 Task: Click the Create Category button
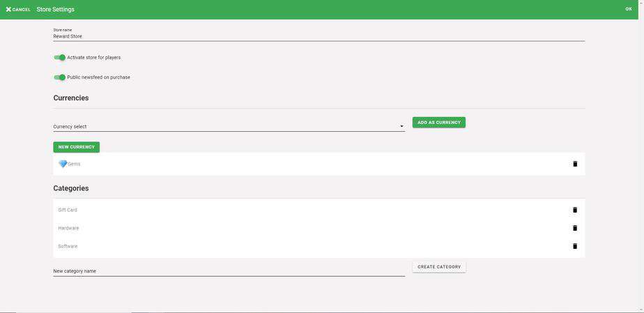[x=439, y=267]
